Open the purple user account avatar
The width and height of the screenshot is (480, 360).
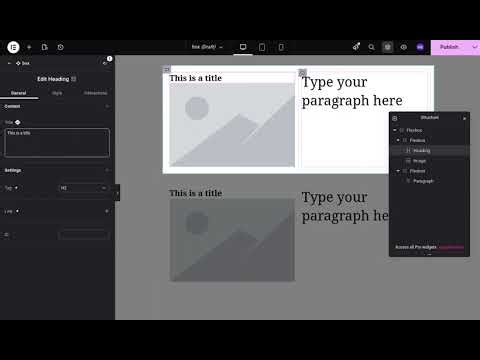(x=420, y=47)
